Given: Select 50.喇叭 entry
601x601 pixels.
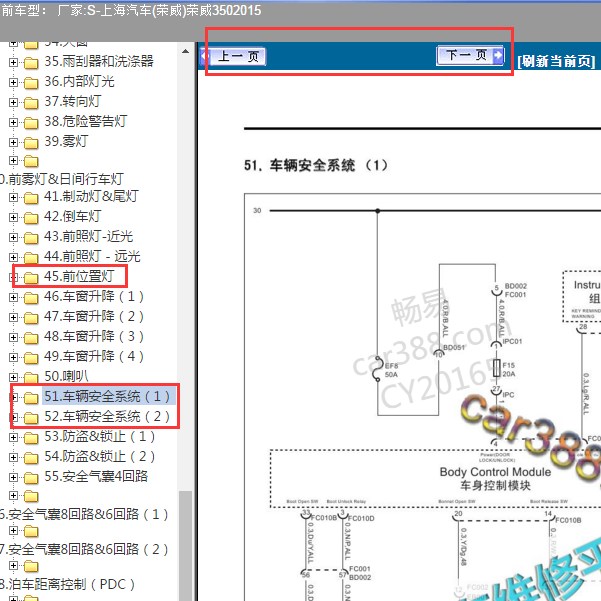Looking at the screenshot, I should pos(66,376).
